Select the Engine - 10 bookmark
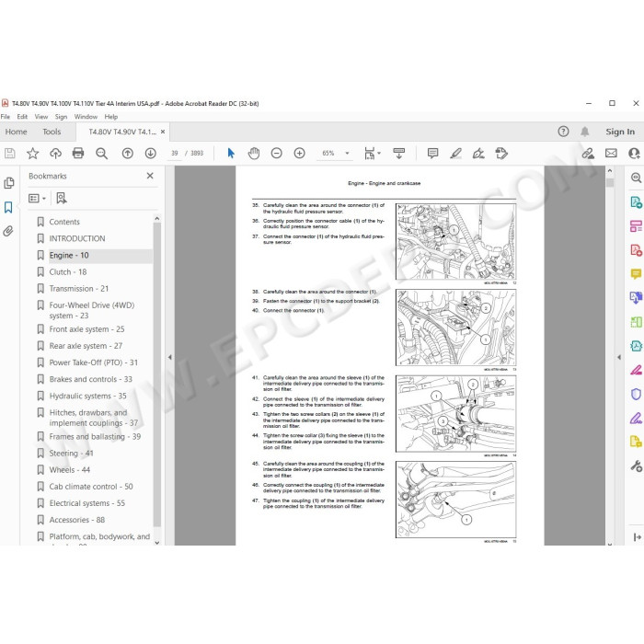The image size is (644, 644). point(69,256)
